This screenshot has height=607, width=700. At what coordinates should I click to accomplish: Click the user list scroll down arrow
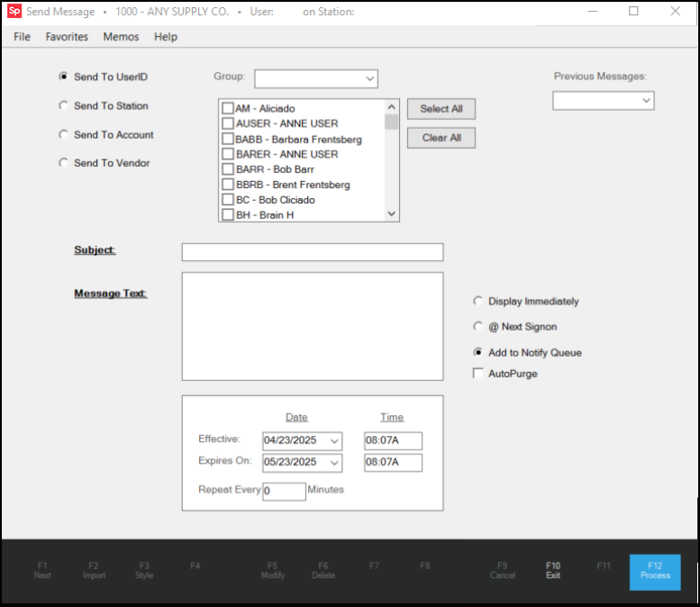(392, 213)
